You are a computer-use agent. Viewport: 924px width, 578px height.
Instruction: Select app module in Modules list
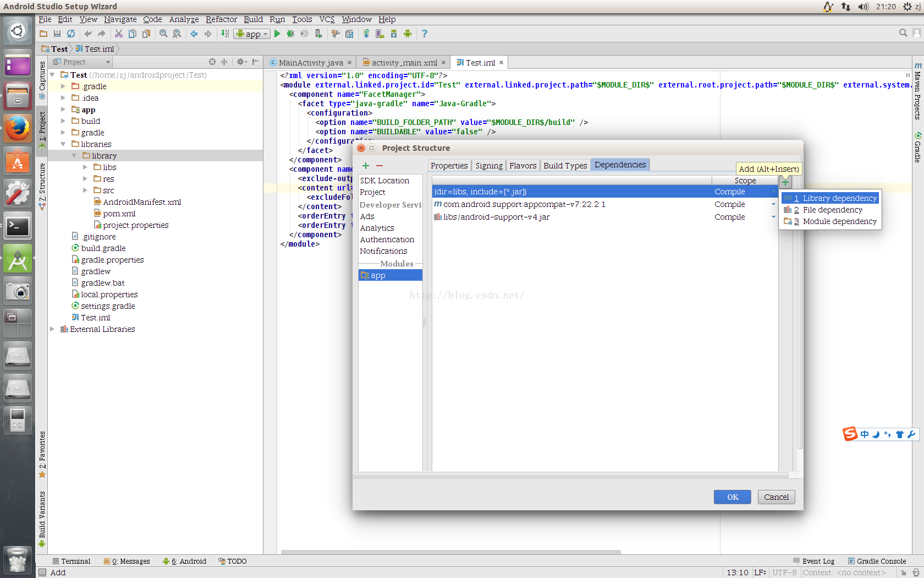(x=390, y=275)
